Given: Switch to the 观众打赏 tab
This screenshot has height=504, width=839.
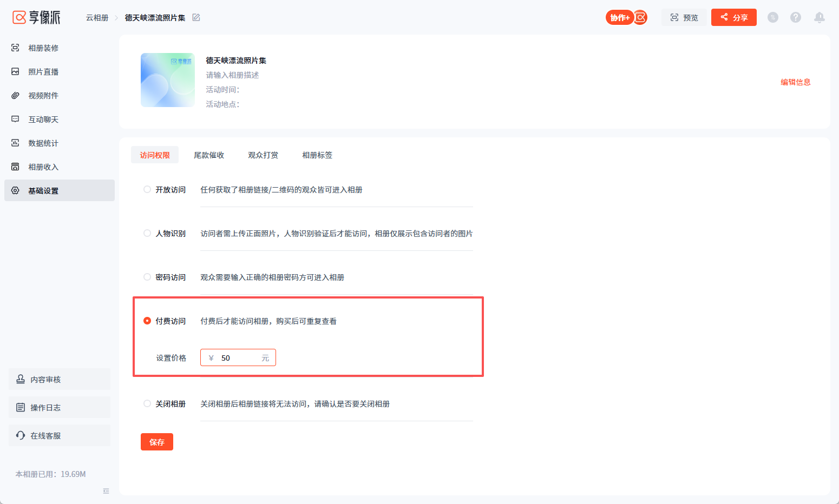Looking at the screenshot, I should click(x=263, y=155).
